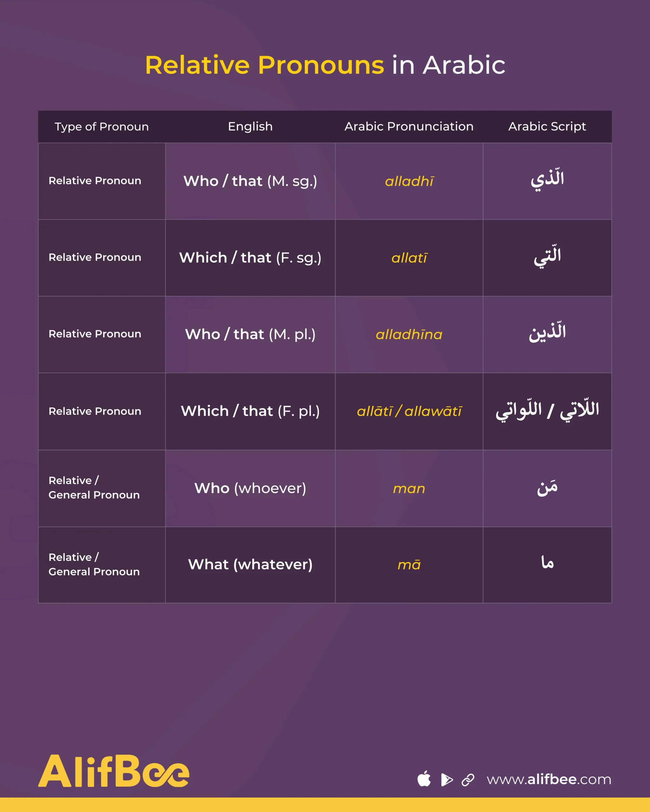Open the www.alifbee.com website link
The width and height of the screenshot is (650, 812).
(x=549, y=780)
